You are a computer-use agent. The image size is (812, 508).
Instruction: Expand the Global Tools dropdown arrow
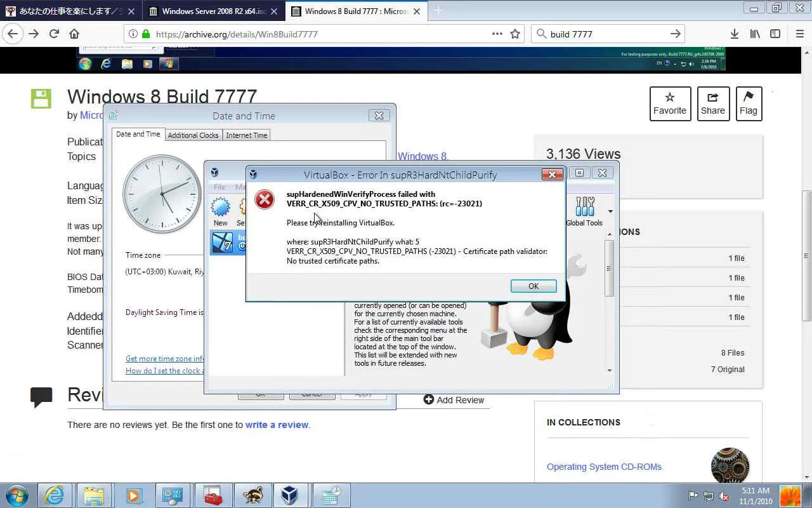coord(610,211)
